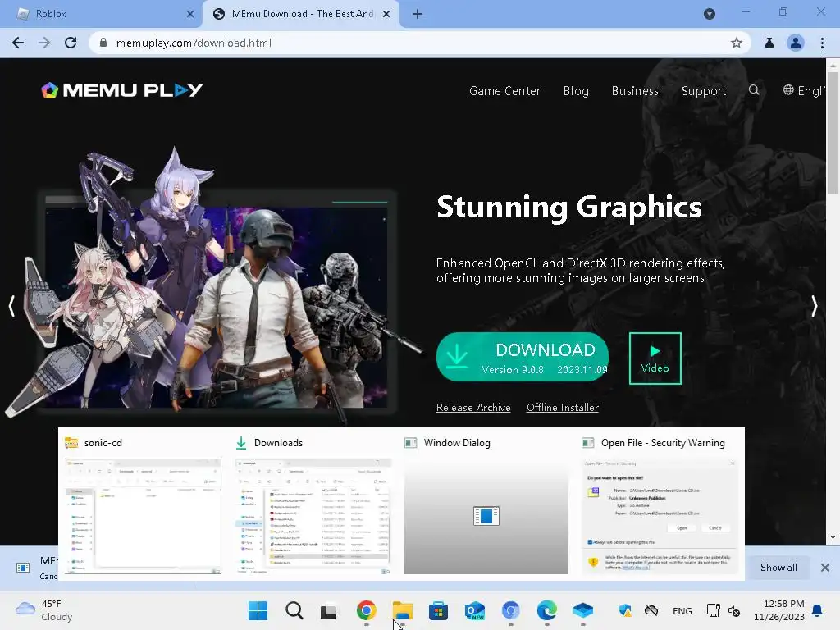
Task: Click the green DOWNLOAD Version 9.0.8 button
Action: tap(523, 357)
